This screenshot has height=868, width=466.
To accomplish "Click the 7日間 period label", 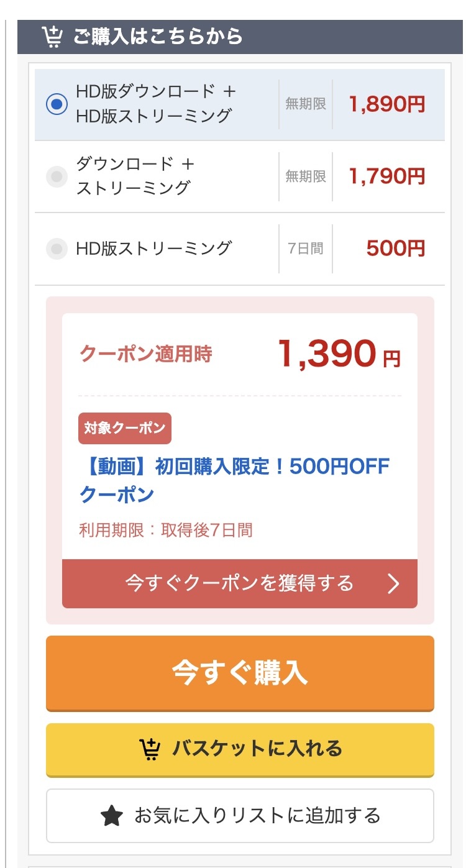I will [x=306, y=249].
